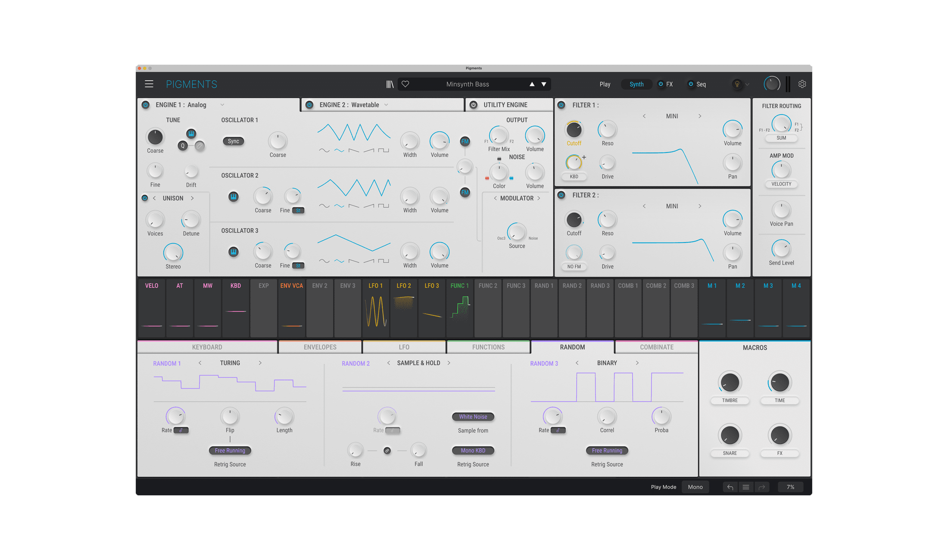
Task: Toggle the Filter 2 power button
Action: pyautogui.click(x=561, y=195)
